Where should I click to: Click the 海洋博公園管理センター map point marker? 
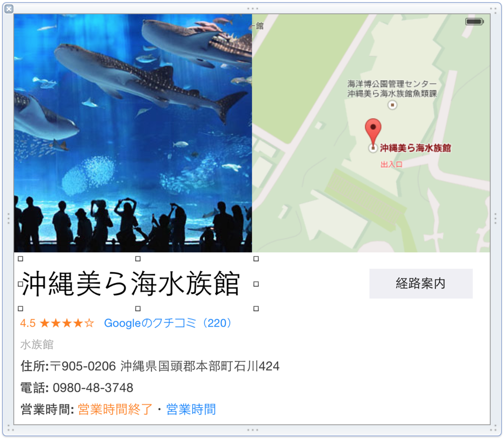pos(392,105)
